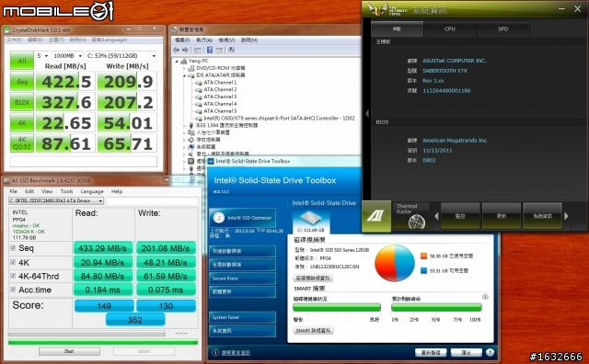The width and height of the screenshot is (589, 364).
Task: Click the pie chart of disk usage
Action: (395, 264)
